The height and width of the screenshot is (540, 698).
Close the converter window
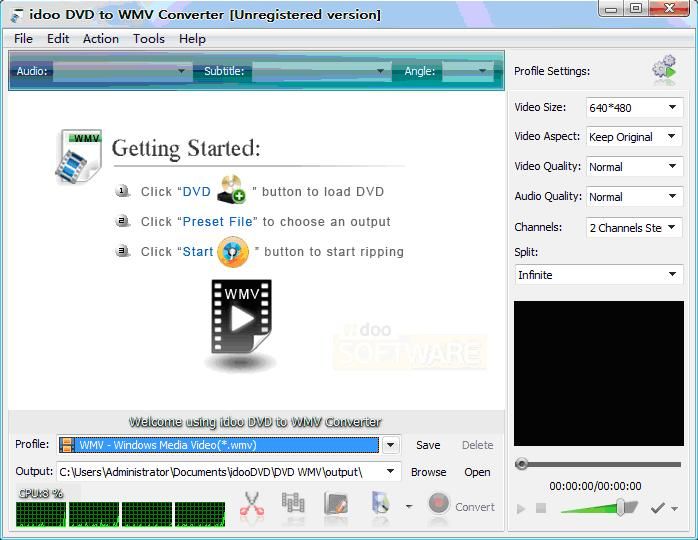669,9
